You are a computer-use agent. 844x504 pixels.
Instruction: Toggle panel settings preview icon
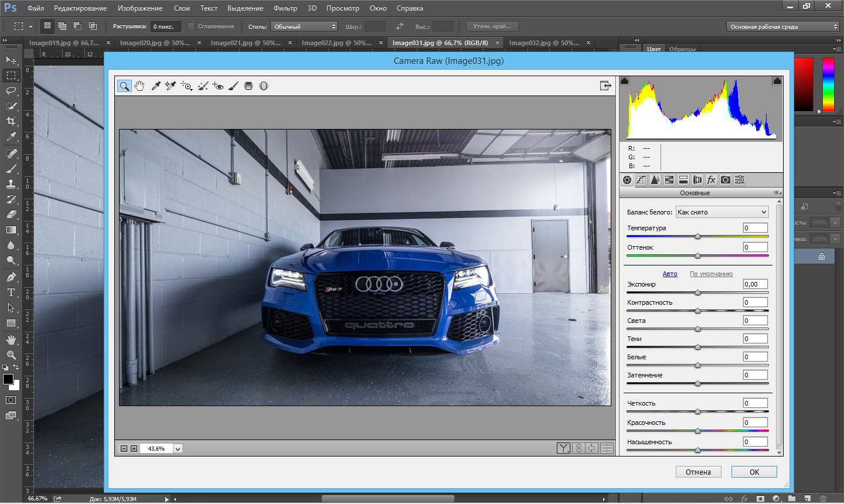607,448
